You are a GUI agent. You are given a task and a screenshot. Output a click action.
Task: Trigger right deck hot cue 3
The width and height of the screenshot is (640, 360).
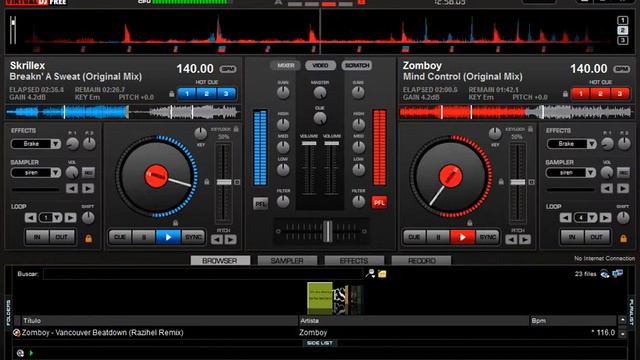point(620,94)
